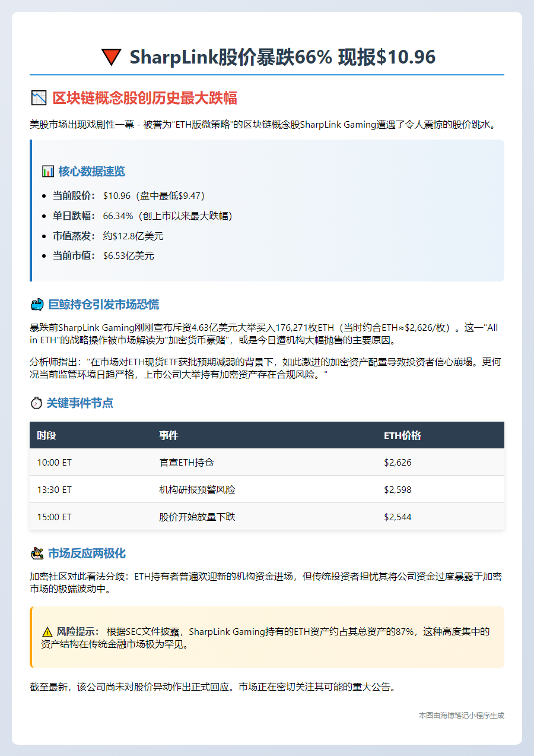
Task: Click the analyst quote starting with 分析师指出
Action: click(x=267, y=368)
